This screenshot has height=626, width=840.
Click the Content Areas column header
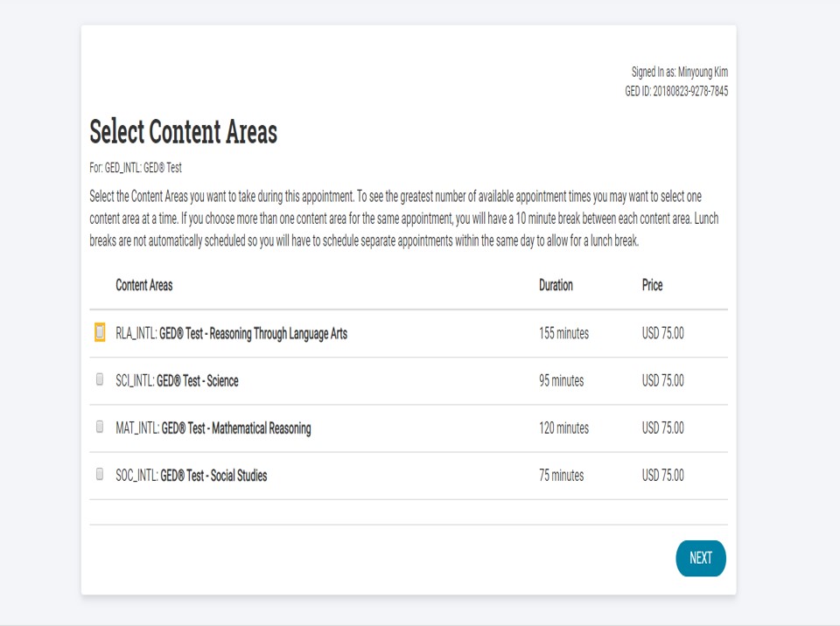tap(144, 285)
